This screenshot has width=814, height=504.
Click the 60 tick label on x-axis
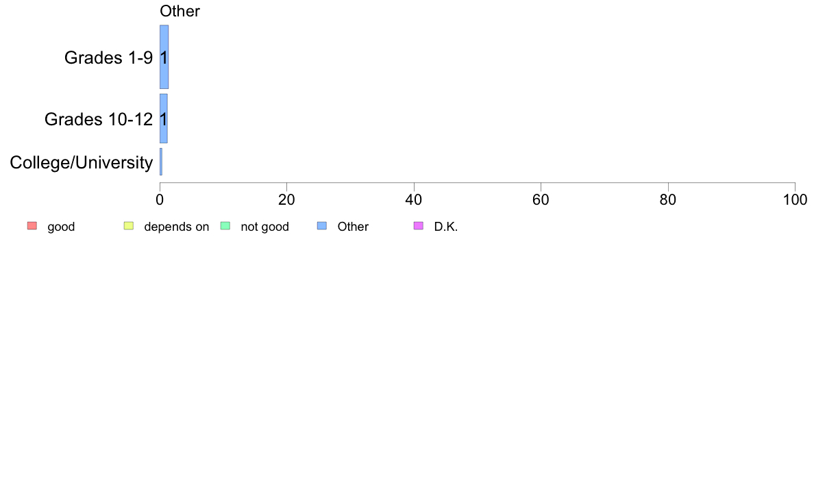pyautogui.click(x=541, y=199)
